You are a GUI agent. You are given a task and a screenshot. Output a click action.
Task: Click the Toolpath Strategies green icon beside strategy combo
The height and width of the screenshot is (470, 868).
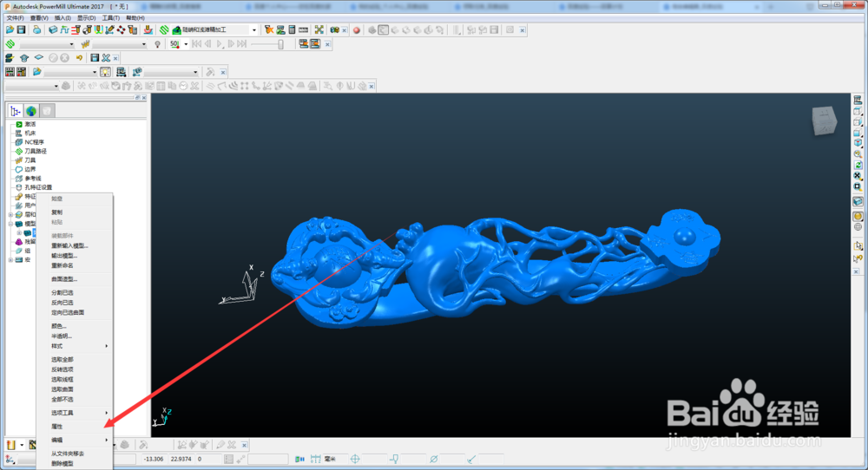click(x=164, y=29)
